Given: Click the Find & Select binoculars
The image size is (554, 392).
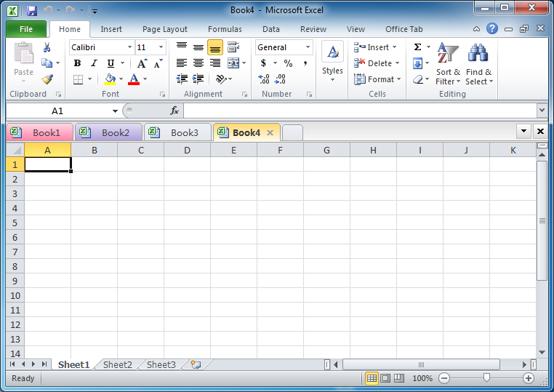Looking at the screenshot, I should [478, 64].
